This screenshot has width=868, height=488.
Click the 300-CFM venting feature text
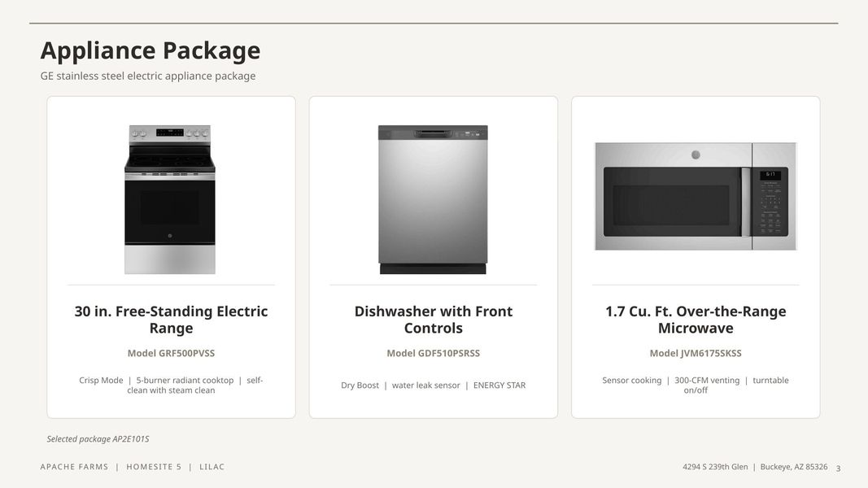coord(707,380)
